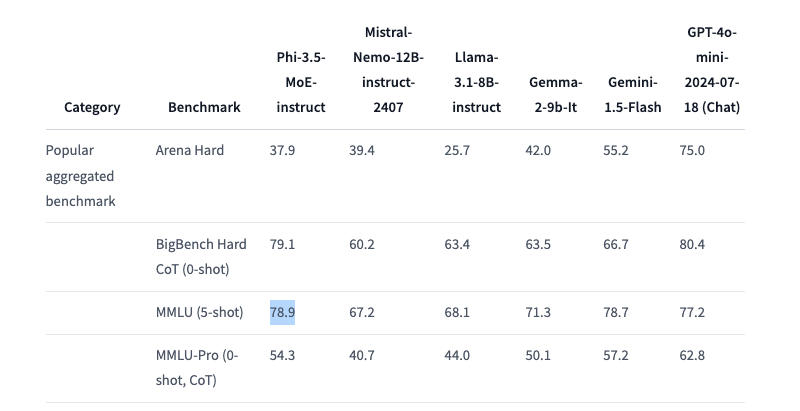Select the Gemini-1.5-Flash column header
Screen dimensions: 800x411
(634, 95)
